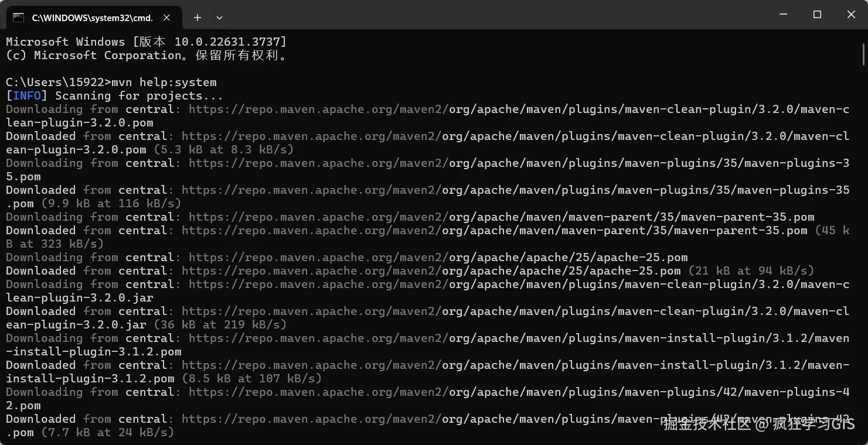The height and width of the screenshot is (445, 868).
Task: Open the Downloading apache-25.pom URL
Action: click(x=438, y=258)
